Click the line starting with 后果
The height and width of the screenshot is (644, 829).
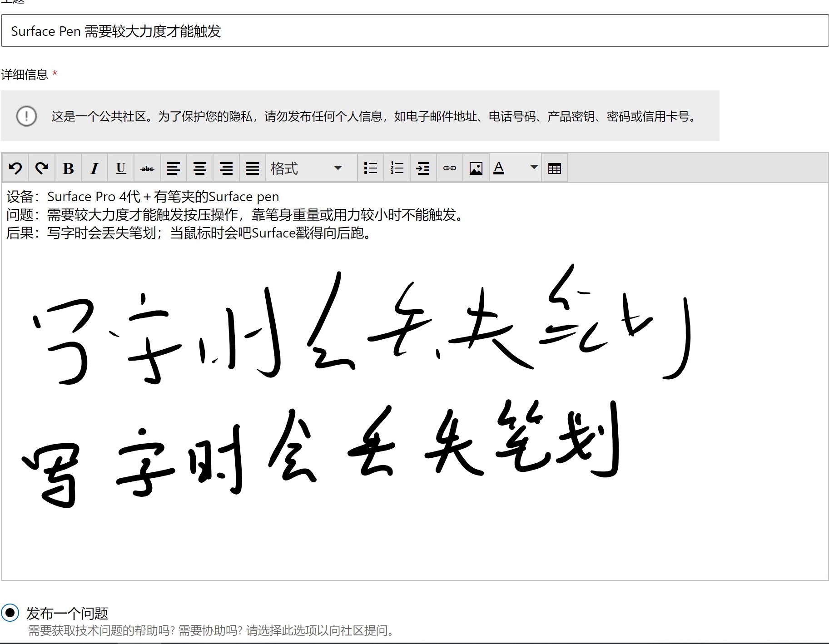(189, 233)
